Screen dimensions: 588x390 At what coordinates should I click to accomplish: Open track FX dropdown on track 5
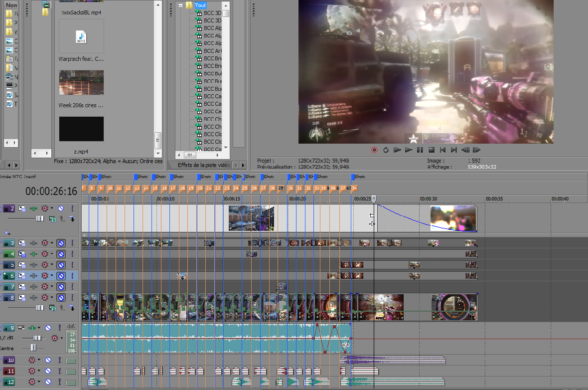pos(52,265)
